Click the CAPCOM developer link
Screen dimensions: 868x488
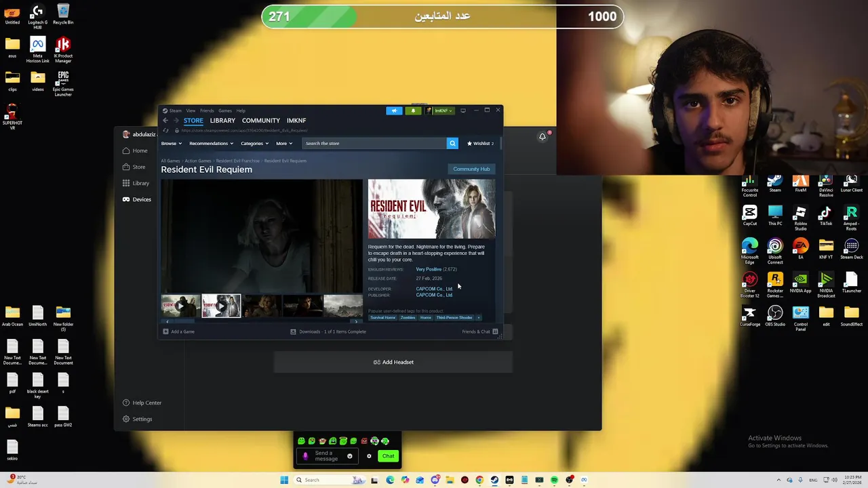[x=434, y=289]
